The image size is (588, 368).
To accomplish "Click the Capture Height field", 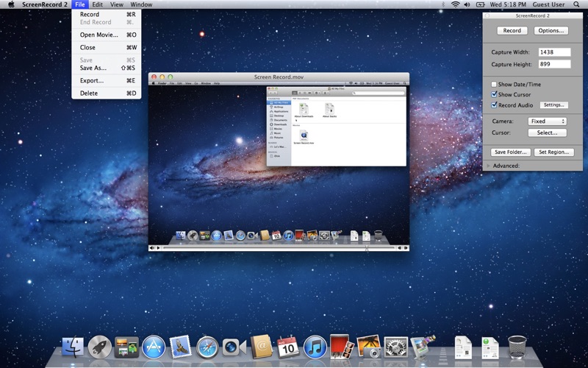I will point(555,64).
